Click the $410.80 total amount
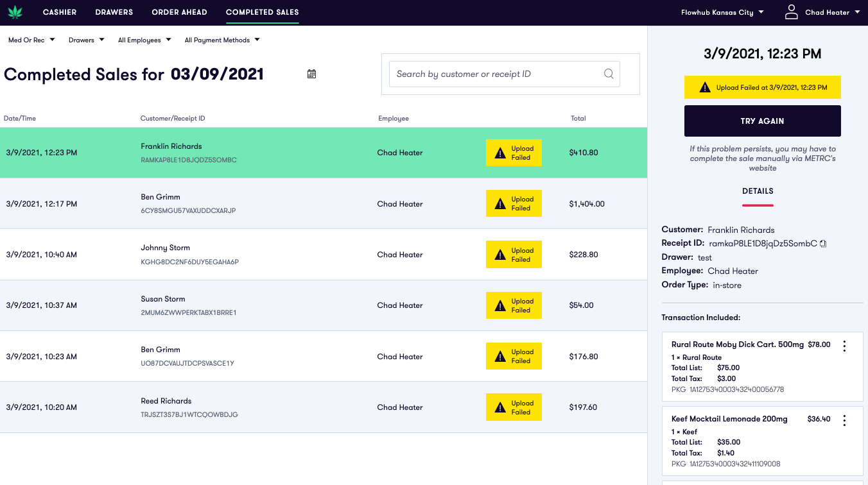 pos(584,153)
